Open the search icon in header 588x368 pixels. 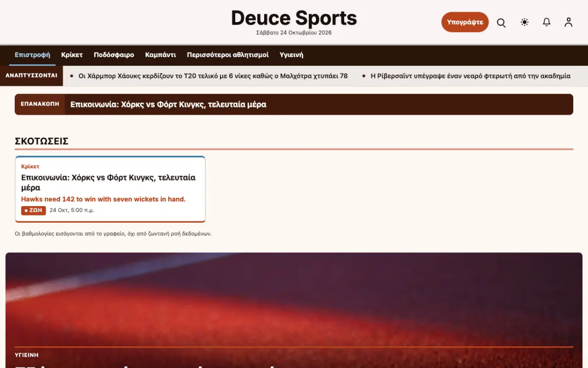click(501, 23)
